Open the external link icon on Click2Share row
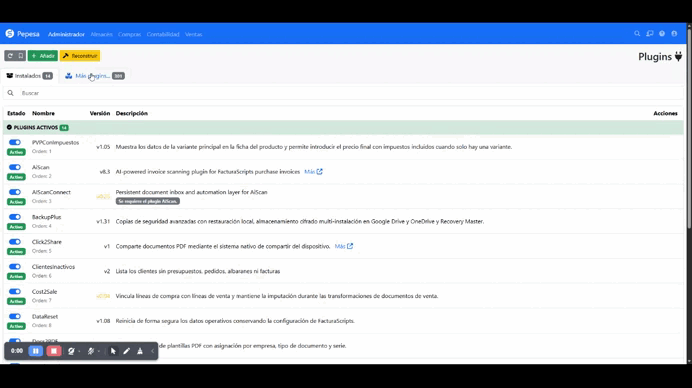Viewport: 692px width, 388px height. click(x=350, y=246)
